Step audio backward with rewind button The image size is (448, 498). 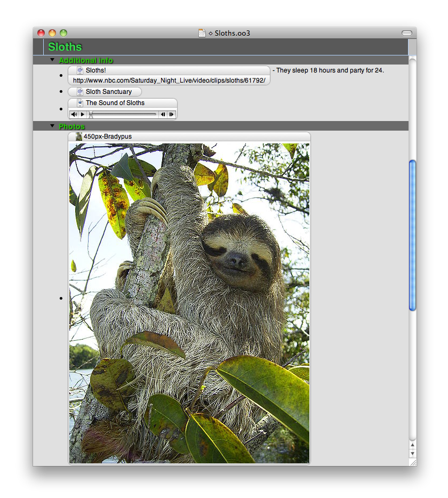pyautogui.click(x=163, y=114)
